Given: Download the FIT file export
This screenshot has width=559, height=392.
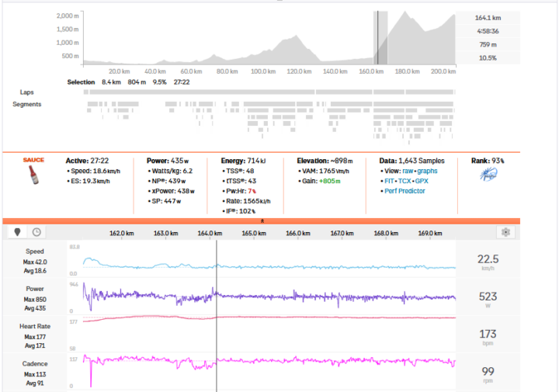Looking at the screenshot, I should (389, 180).
